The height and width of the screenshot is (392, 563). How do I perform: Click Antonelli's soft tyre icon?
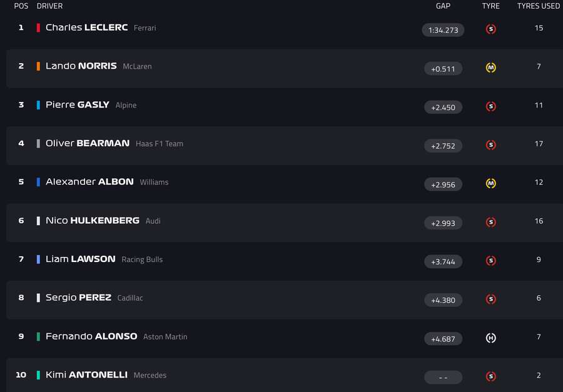pos(491,376)
